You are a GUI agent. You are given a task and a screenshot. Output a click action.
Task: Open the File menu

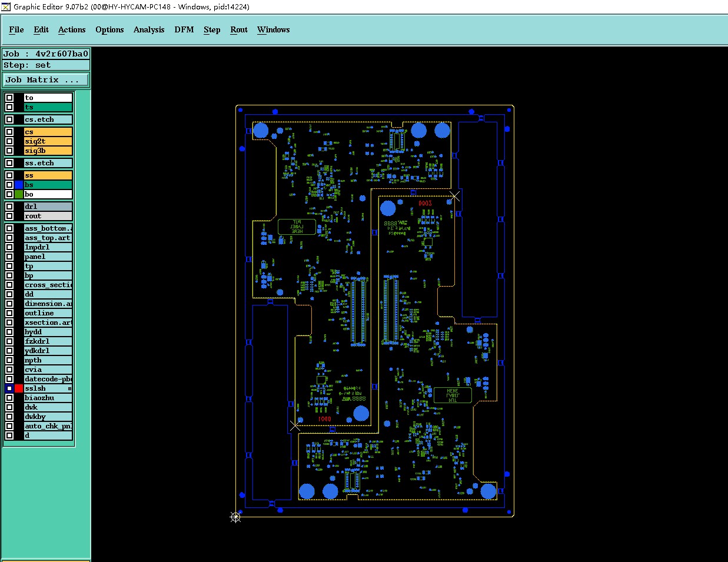click(16, 29)
